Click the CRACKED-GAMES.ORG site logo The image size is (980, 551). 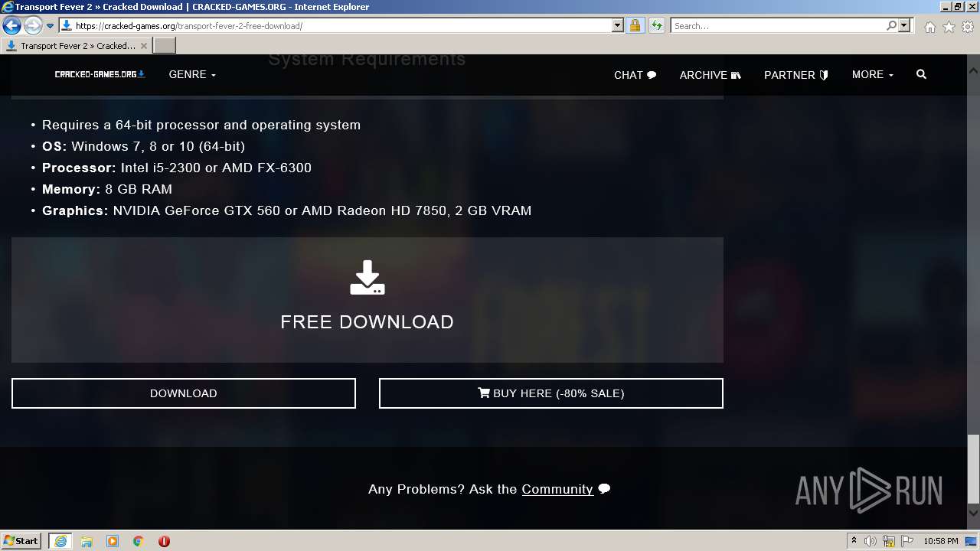pos(100,74)
